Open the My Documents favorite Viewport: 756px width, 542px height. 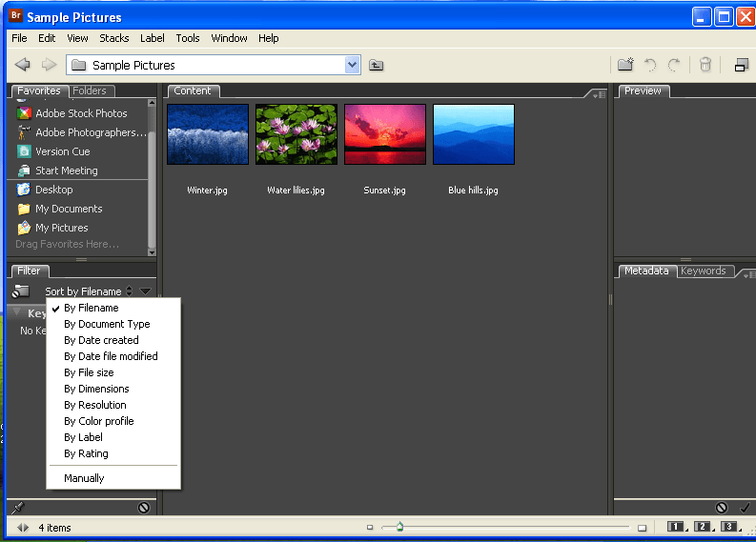click(60, 209)
